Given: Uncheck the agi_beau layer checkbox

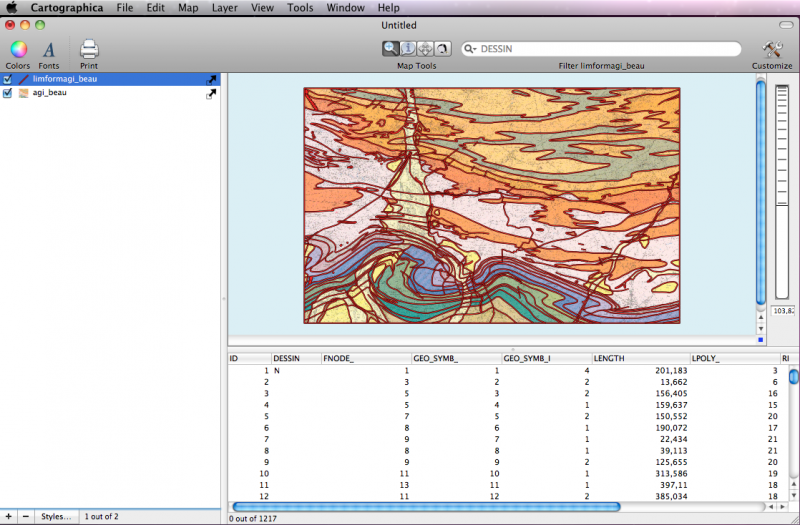Looking at the screenshot, I should pyautogui.click(x=8, y=94).
